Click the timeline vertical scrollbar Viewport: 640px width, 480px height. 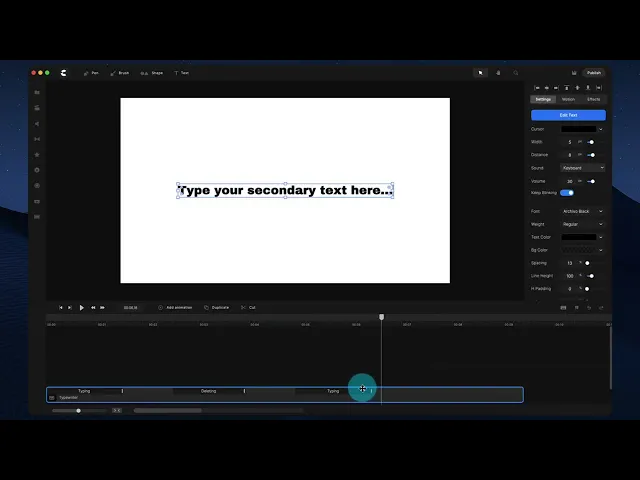pos(611,358)
